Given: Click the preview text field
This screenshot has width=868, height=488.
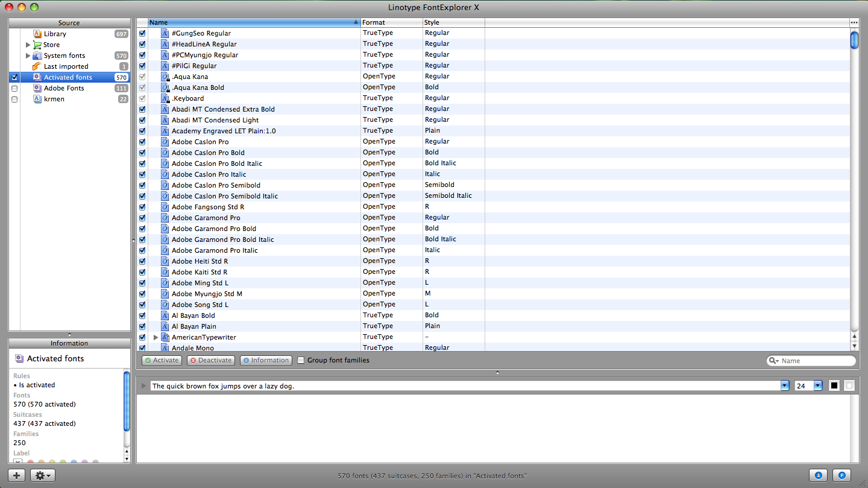Looking at the screenshot, I should tap(465, 385).
